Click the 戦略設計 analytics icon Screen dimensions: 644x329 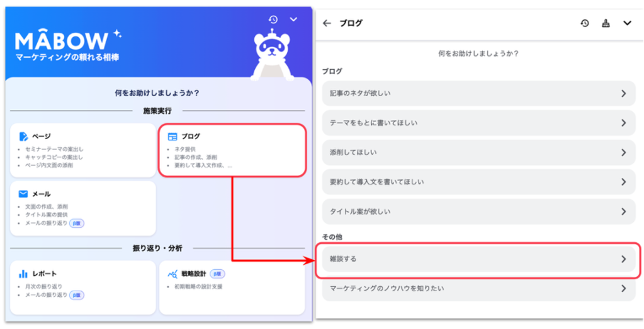coord(172,274)
